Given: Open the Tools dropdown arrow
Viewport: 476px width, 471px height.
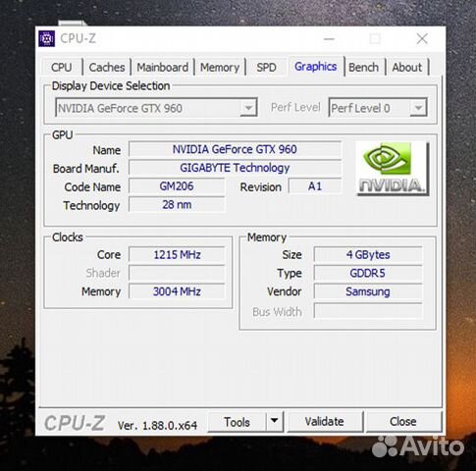Looking at the screenshot, I should pos(275,421).
